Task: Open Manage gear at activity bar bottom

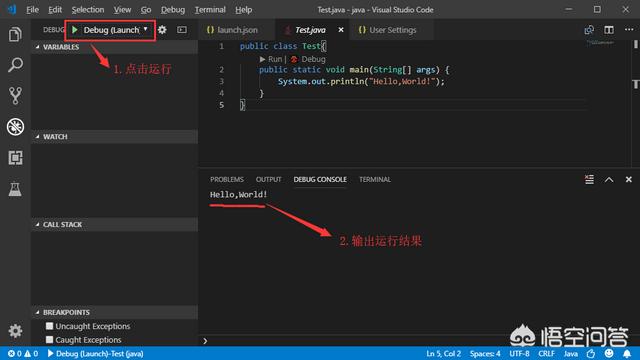Action: 15,331
